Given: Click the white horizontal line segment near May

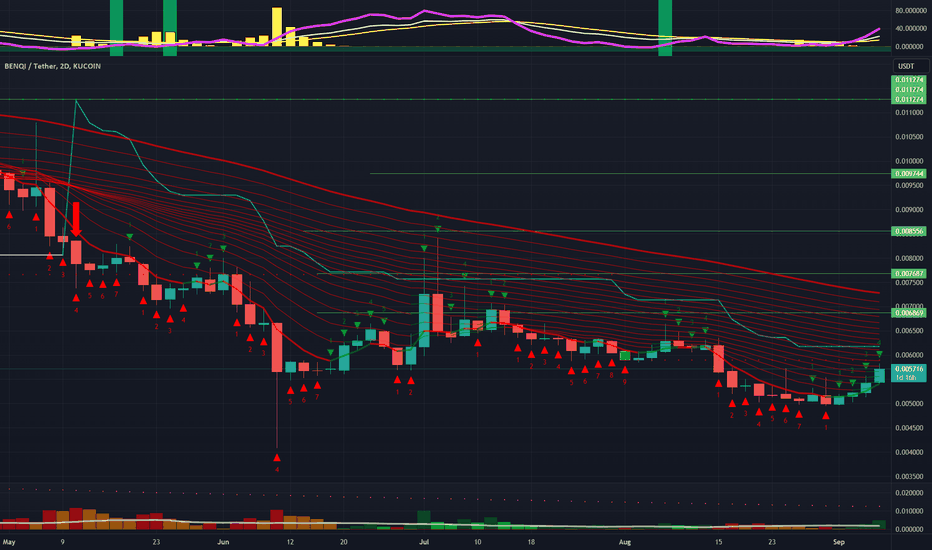Looking at the screenshot, I should (x=31, y=255).
